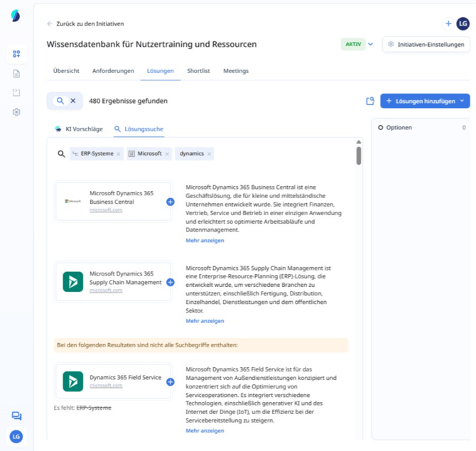Add Business Central with plus icon

tap(171, 202)
